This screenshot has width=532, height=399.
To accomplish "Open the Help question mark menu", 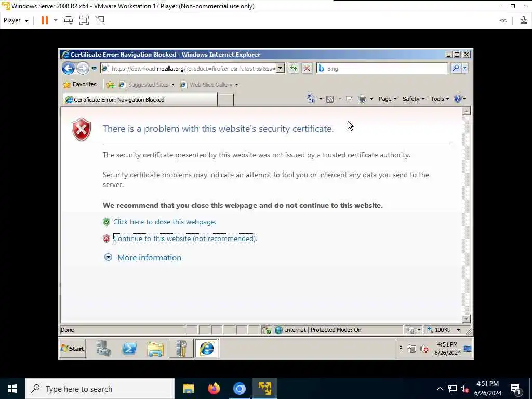I will pos(459,99).
